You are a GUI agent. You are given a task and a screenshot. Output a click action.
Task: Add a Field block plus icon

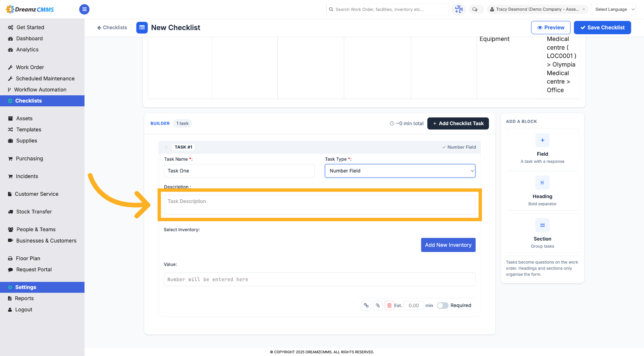pyautogui.click(x=542, y=140)
